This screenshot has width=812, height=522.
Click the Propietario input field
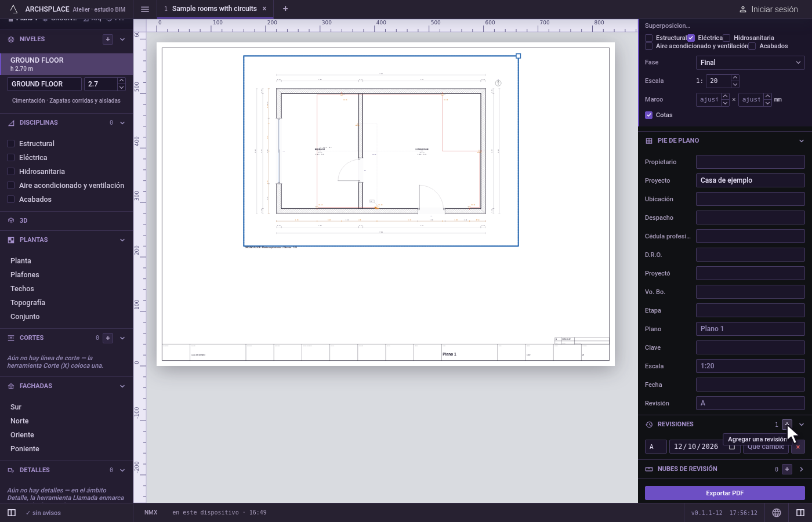[751, 162]
